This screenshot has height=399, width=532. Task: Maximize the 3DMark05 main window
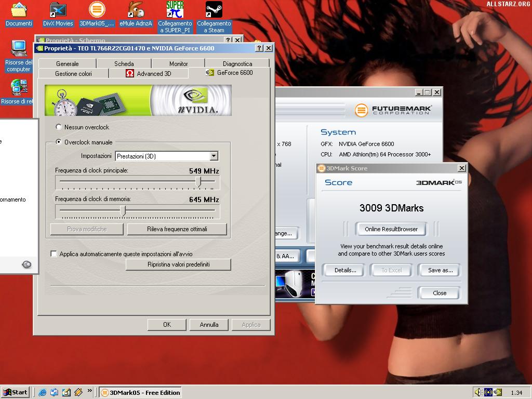(x=428, y=92)
